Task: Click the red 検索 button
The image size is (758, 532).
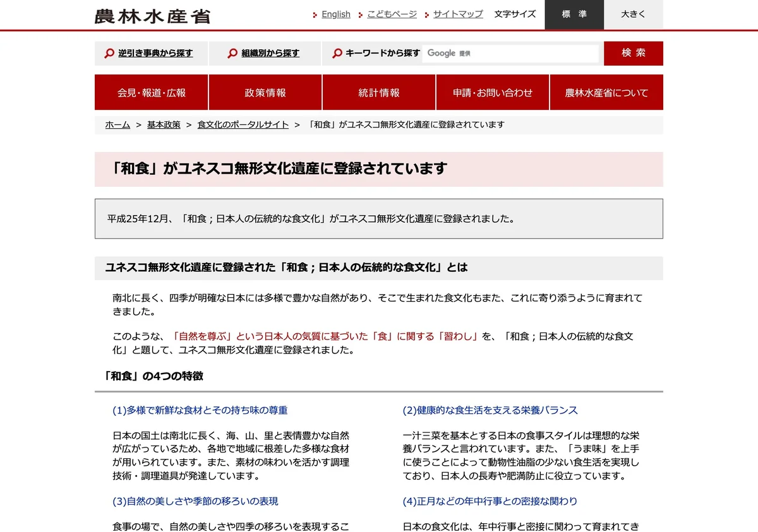Action: (x=634, y=54)
